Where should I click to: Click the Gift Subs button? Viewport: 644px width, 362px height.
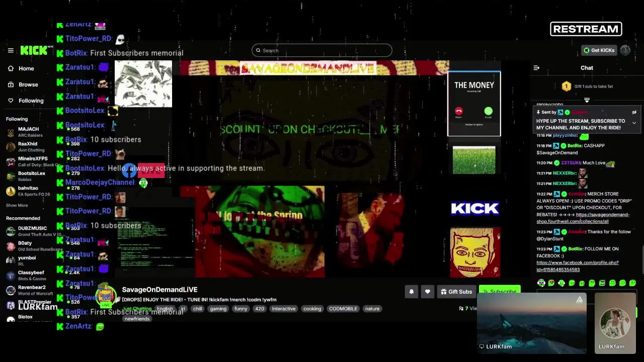(x=456, y=292)
